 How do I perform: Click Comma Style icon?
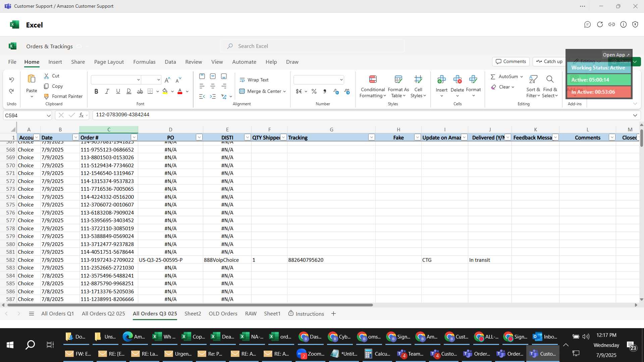[x=325, y=91]
